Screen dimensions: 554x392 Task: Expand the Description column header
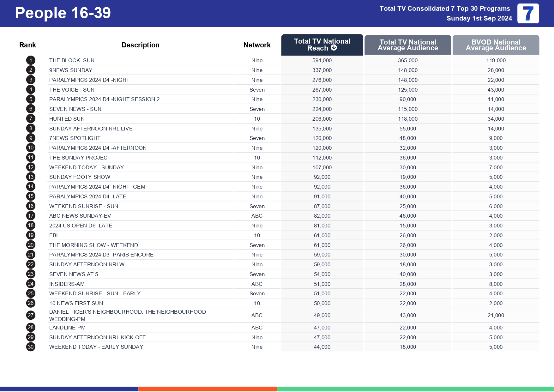tap(141, 45)
